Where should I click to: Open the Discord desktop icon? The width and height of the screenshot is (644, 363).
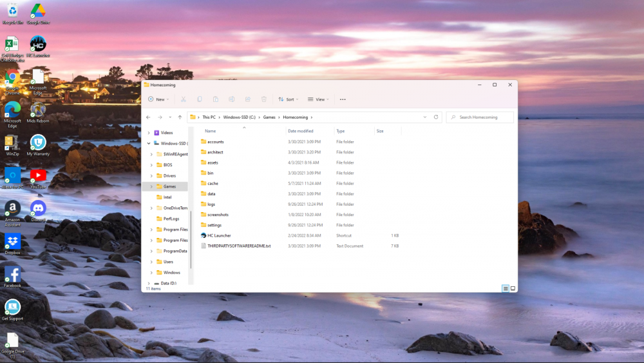pyautogui.click(x=38, y=209)
